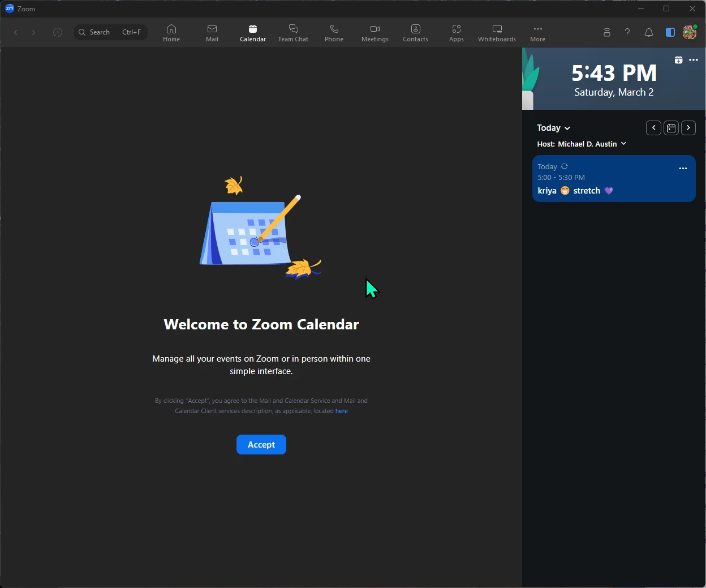Open the profile avatar menu
706x588 pixels.
pos(690,32)
